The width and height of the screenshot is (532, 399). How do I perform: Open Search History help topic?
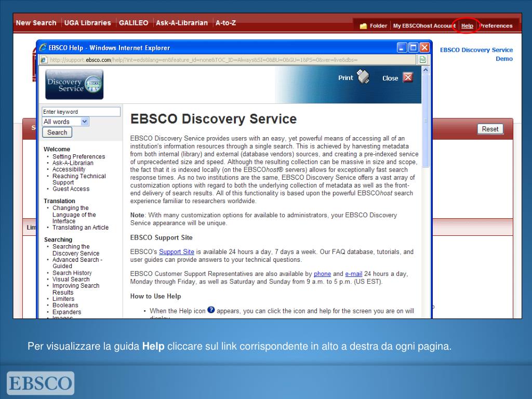coord(72,273)
